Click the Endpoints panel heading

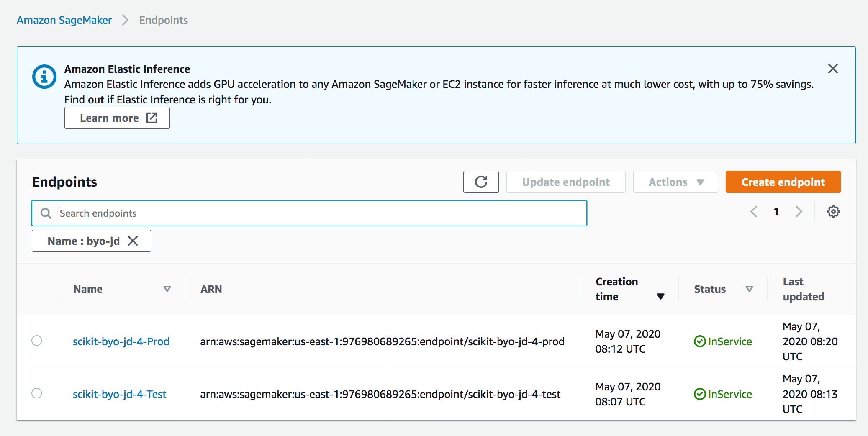tap(64, 182)
